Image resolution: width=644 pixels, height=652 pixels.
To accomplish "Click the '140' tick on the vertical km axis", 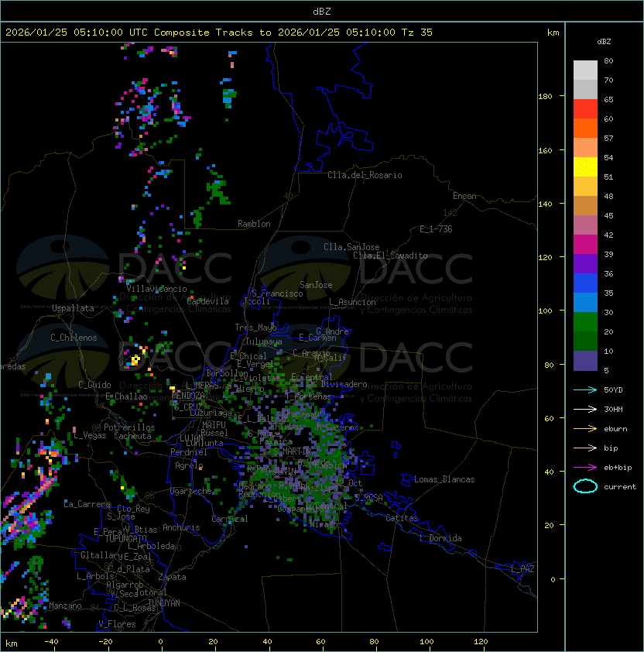I will tap(545, 204).
